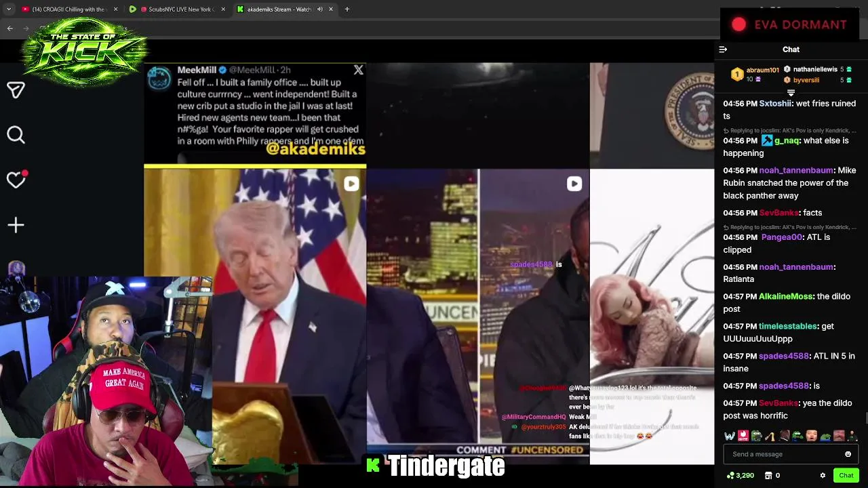Click username AlkalineMoss in chat
Viewport: 868px width, 488px height.
[x=785, y=296]
